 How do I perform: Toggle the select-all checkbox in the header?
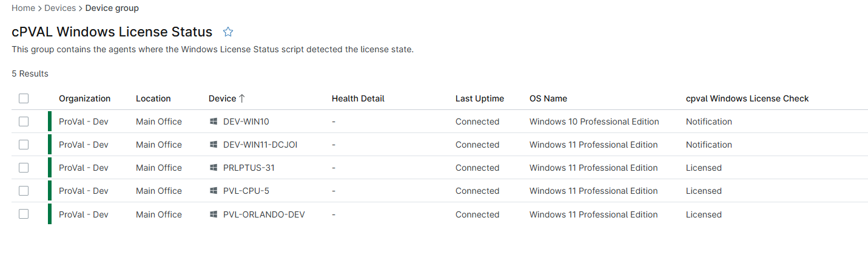coord(24,98)
